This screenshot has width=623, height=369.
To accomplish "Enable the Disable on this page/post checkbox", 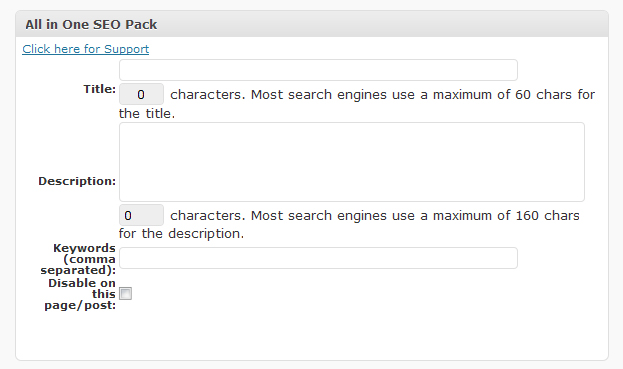I will click(x=126, y=294).
